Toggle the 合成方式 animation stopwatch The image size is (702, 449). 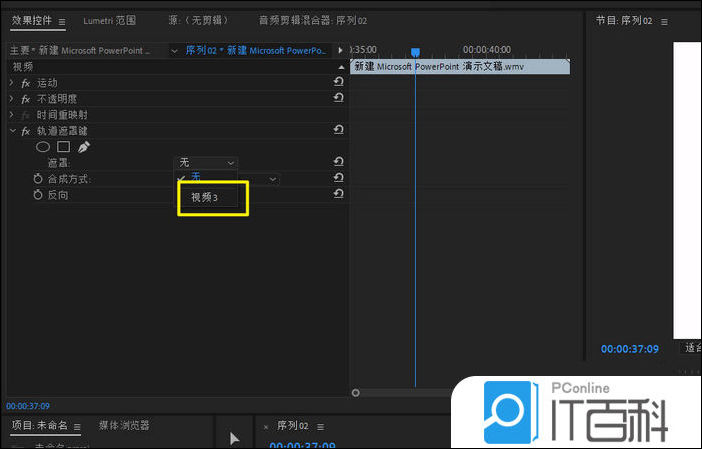(38, 179)
